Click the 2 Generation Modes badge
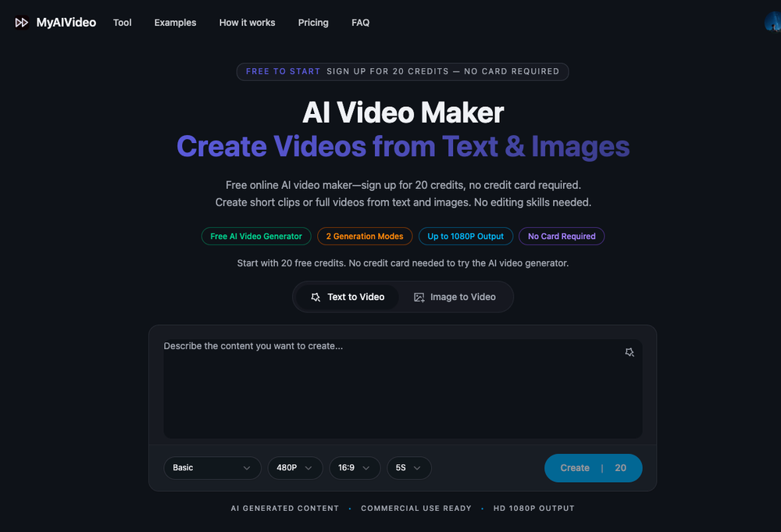Screen dimensions: 781x532 point(365,236)
